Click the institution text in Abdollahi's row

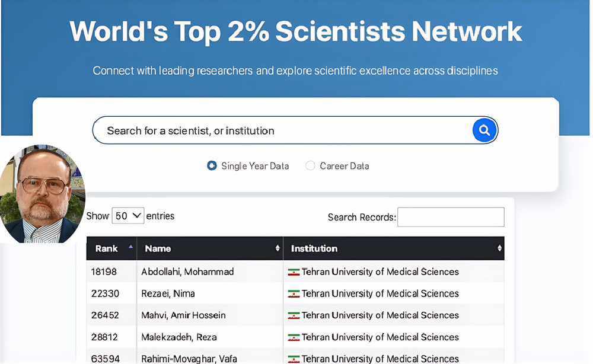coord(380,272)
